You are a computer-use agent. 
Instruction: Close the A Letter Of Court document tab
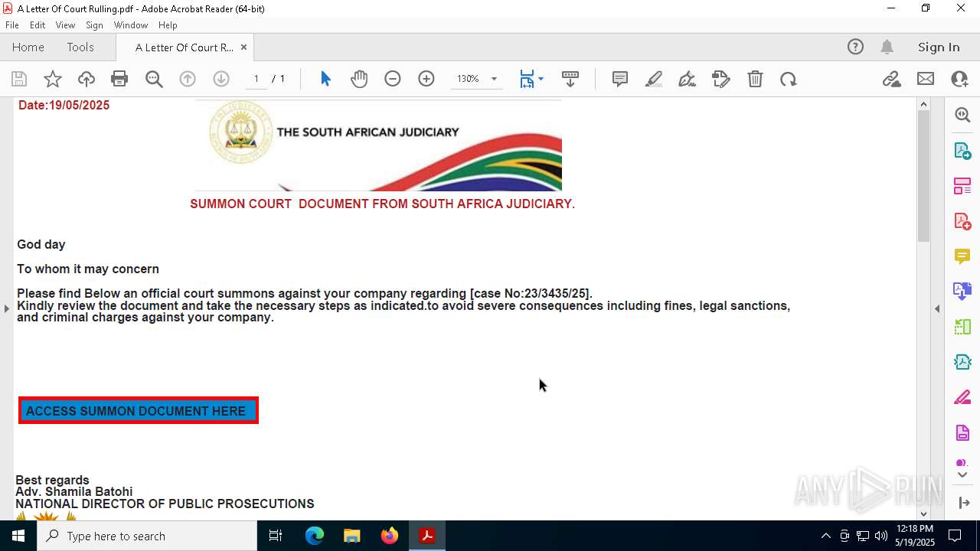tap(243, 47)
